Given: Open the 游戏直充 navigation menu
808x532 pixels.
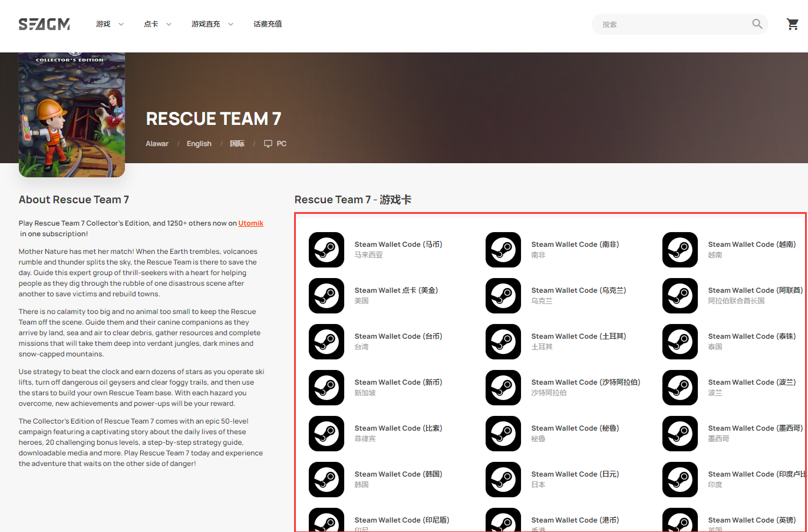Looking at the screenshot, I should (206, 24).
